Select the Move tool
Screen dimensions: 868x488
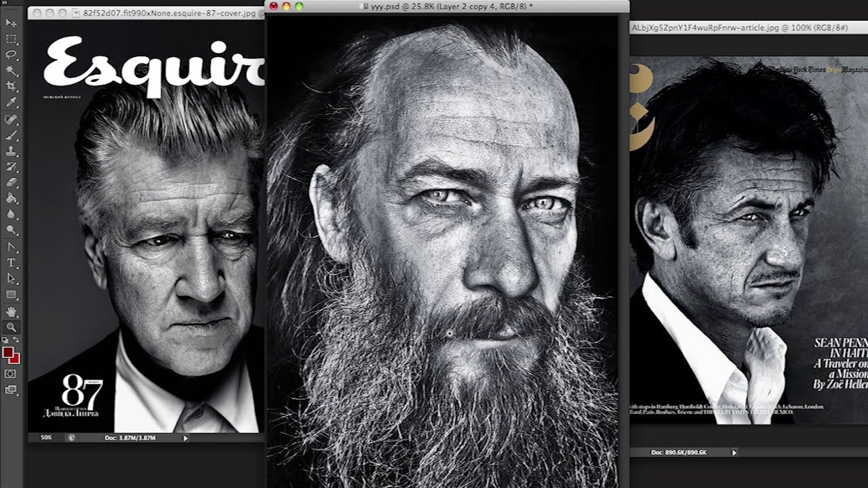point(12,22)
